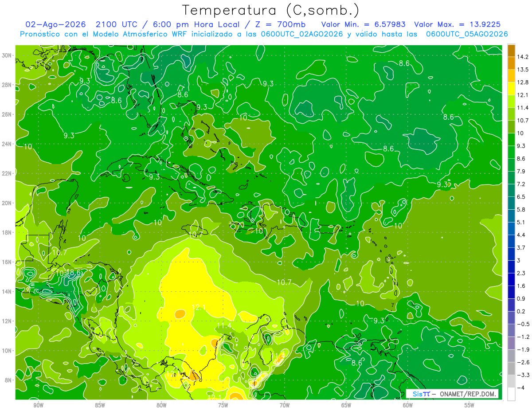The image size is (532, 411).
Task: Click the 18N latitude axis label
Action: [x=8, y=232]
